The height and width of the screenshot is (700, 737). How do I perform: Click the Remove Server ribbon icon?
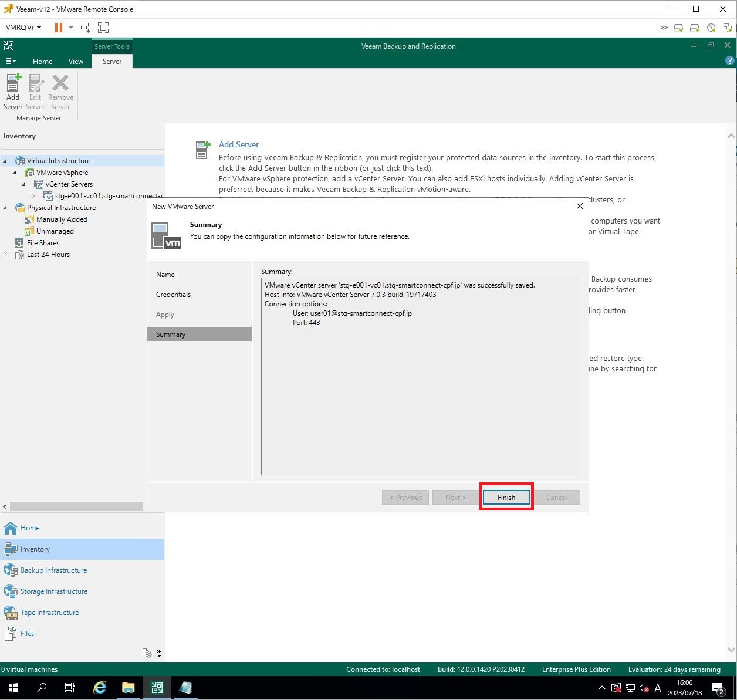coord(60,92)
